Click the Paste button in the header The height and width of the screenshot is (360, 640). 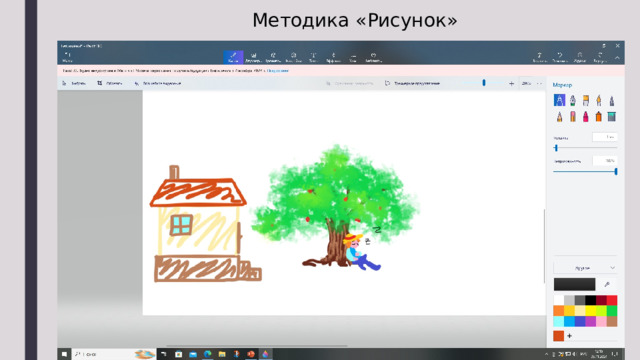[540, 57]
